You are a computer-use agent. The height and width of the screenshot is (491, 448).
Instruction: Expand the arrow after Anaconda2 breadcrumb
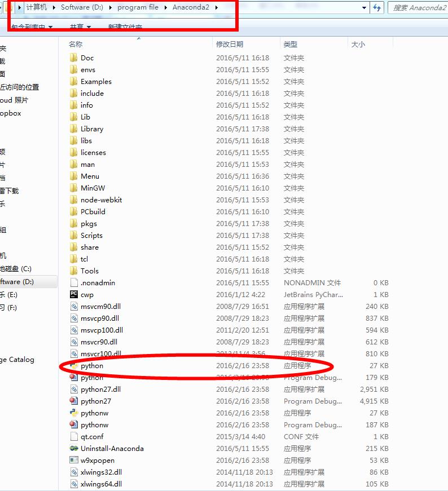[216, 7]
